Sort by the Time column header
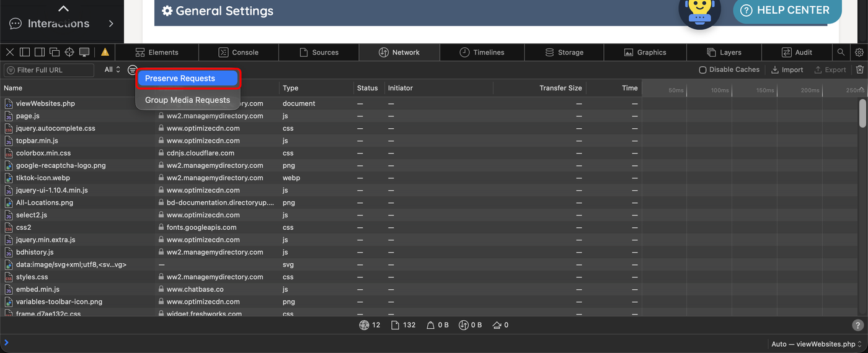Screen dimensions: 868x353 click(x=614, y=88)
